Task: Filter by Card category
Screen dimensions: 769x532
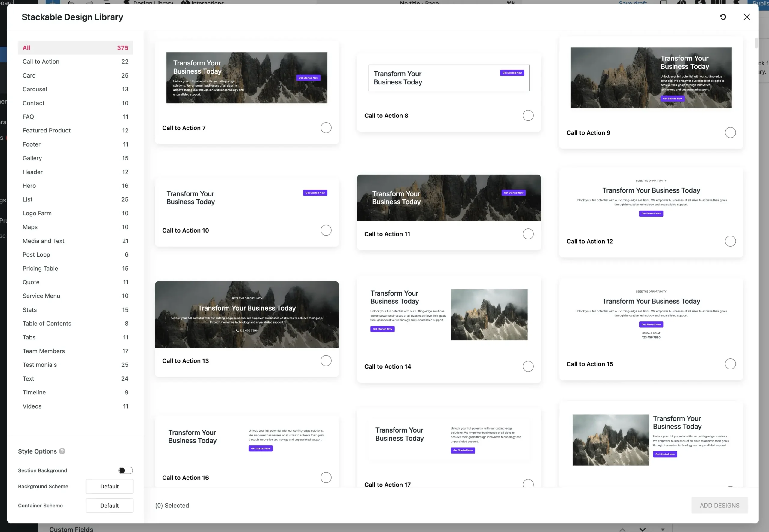Action: point(75,75)
